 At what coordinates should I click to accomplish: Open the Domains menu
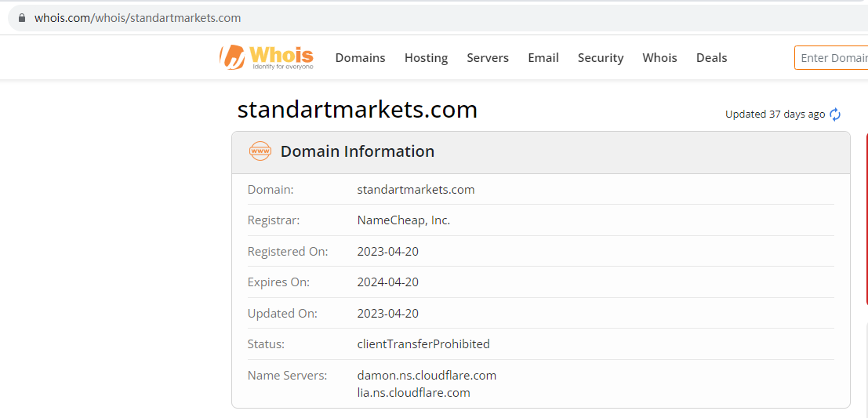pos(361,57)
